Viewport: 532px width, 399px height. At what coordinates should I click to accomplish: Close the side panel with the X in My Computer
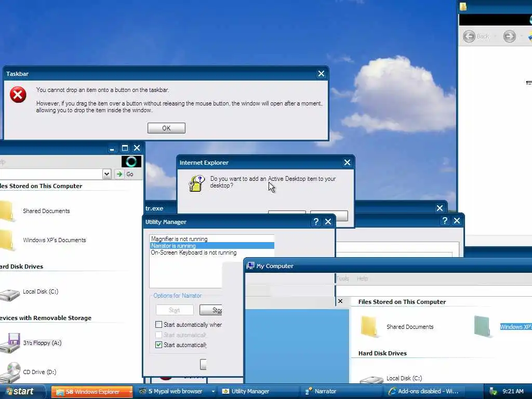click(340, 301)
